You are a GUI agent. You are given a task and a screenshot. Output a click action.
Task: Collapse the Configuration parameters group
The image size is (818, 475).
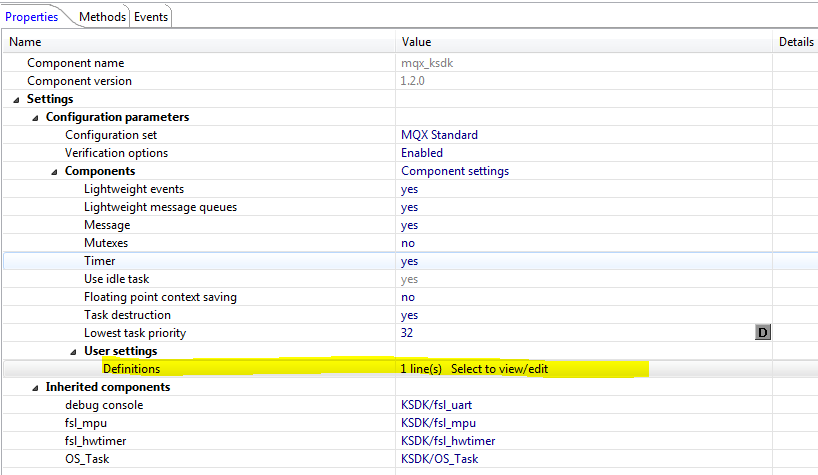(x=36, y=117)
